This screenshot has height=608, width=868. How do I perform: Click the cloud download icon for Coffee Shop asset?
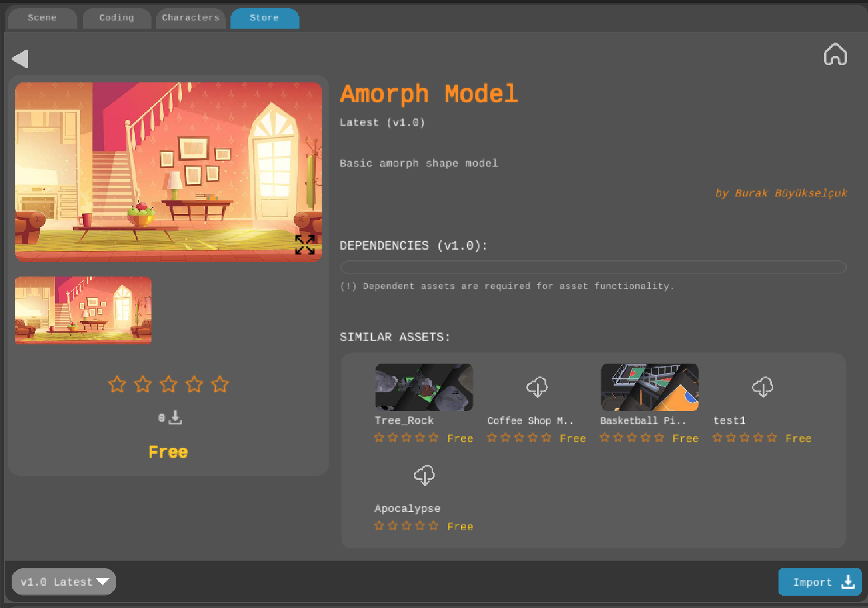[537, 386]
